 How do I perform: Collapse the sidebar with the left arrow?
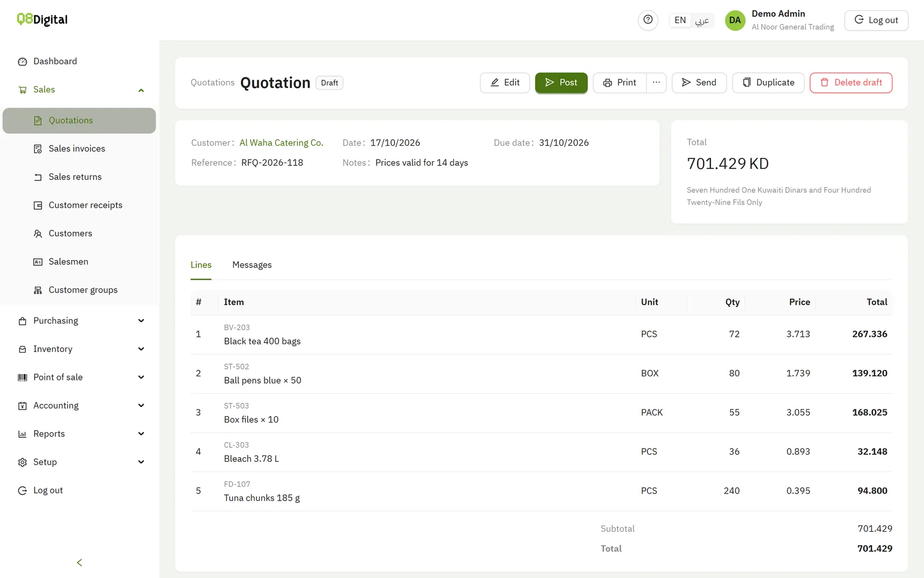[80, 562]
